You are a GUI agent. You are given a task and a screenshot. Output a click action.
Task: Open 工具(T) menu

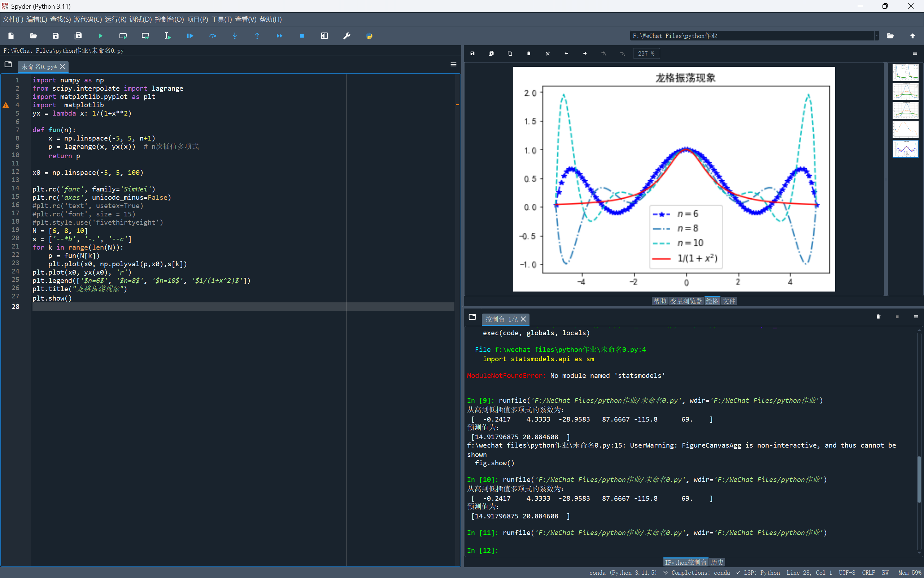pyautogui.click(x=222, y=19)
